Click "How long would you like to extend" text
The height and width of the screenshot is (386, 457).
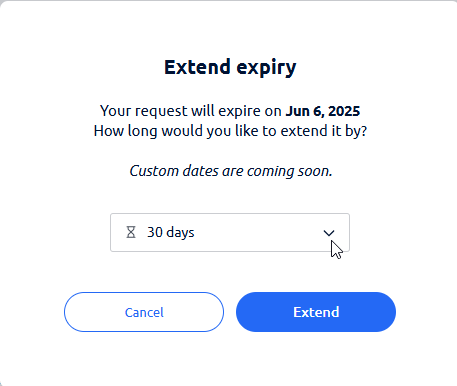[230, 131]
